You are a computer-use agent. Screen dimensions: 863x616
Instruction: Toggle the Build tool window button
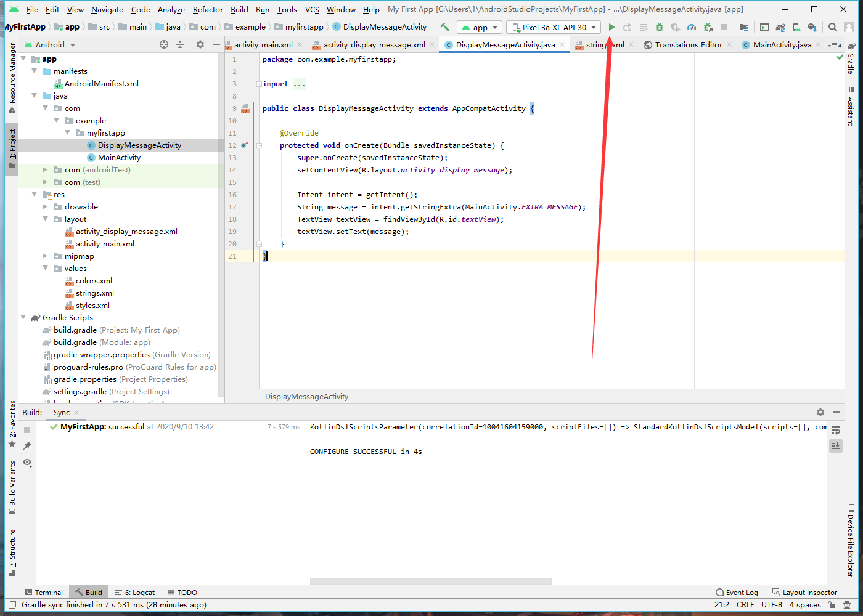pyautogui.click(x=87, y=592)
